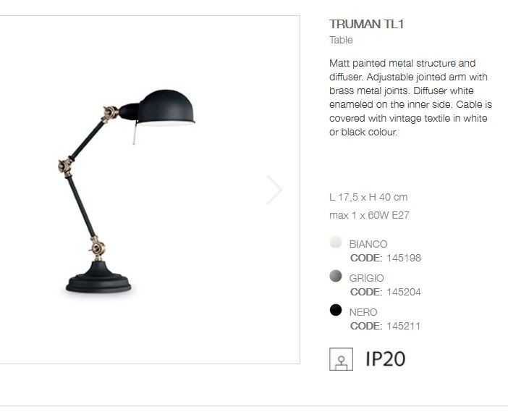508x420 pixels.
Task: Select product code 145198
Action: (x=404, y=259)
